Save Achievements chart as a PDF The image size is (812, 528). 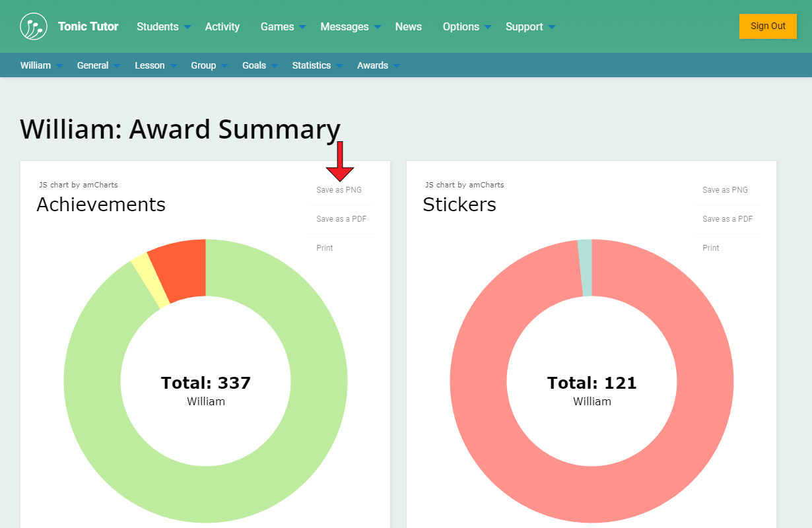[x=341, y=219]
